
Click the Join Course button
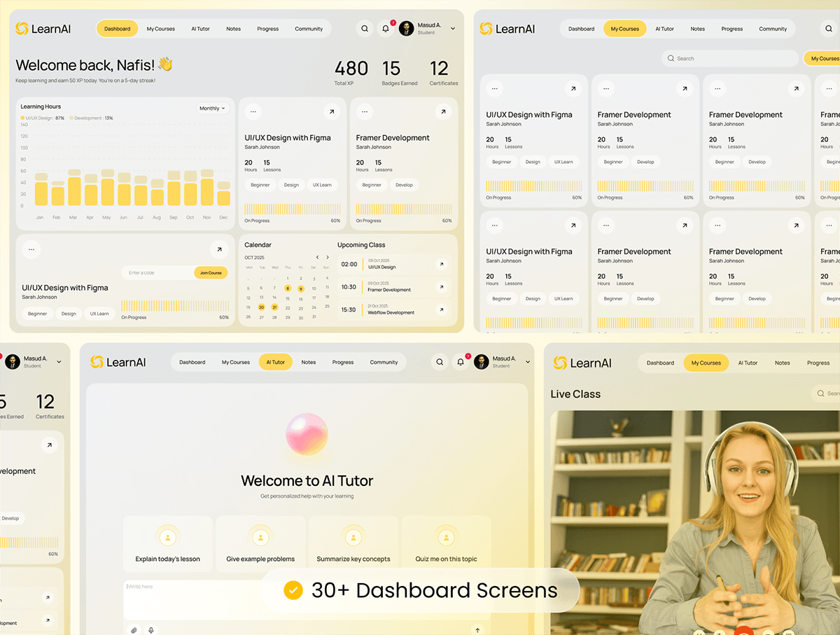(211, 272)
